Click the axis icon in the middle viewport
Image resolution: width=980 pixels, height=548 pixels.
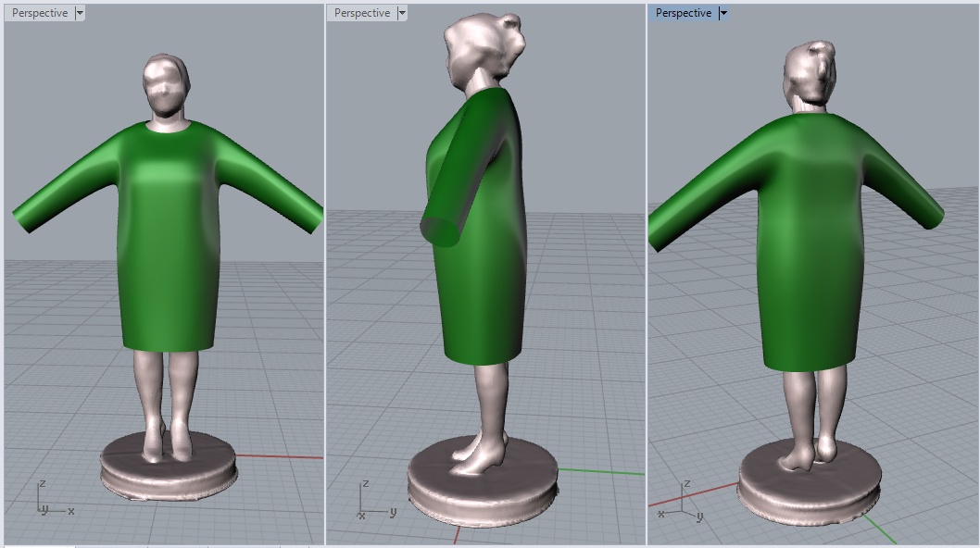pyautogui.click(x=377, y=500)
